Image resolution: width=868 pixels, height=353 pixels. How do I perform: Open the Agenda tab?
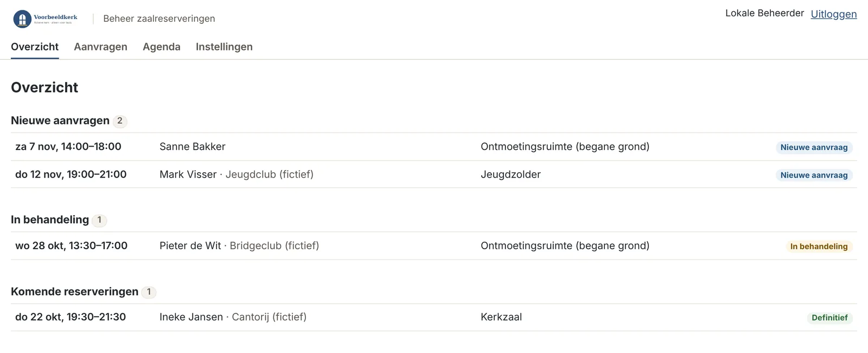tap(162, 47)
